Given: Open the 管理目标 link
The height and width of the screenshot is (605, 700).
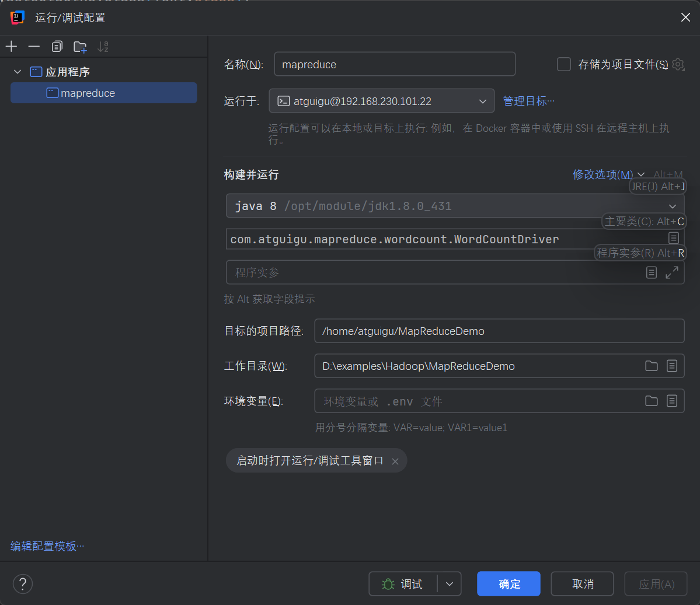Looking at the screenshot, I should point(528,101).
